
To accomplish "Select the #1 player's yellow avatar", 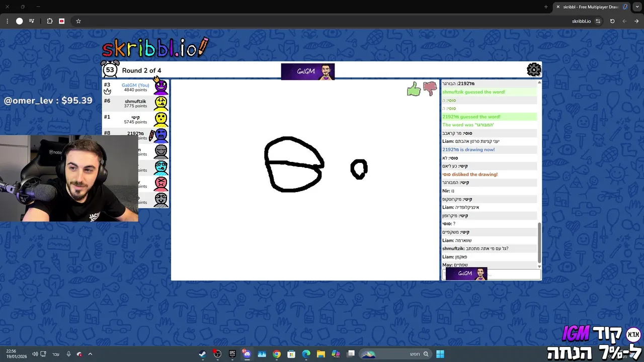I will [160, 119].
